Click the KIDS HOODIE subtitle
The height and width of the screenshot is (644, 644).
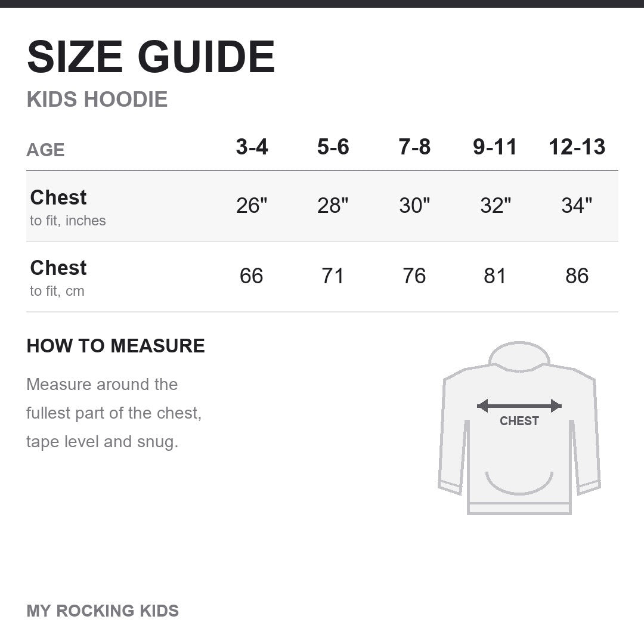point(97,100)
